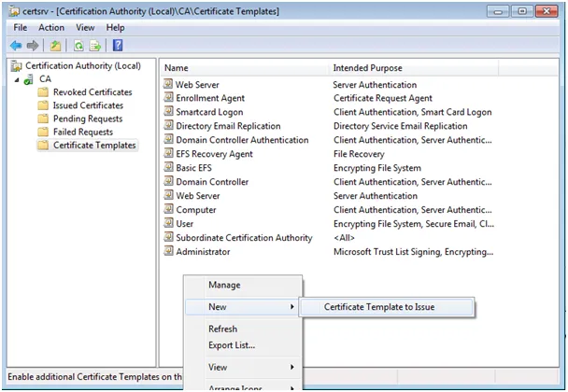Click the Enrollment Agent template icon
The image size is (568, 392).
[x=168, y=97]
